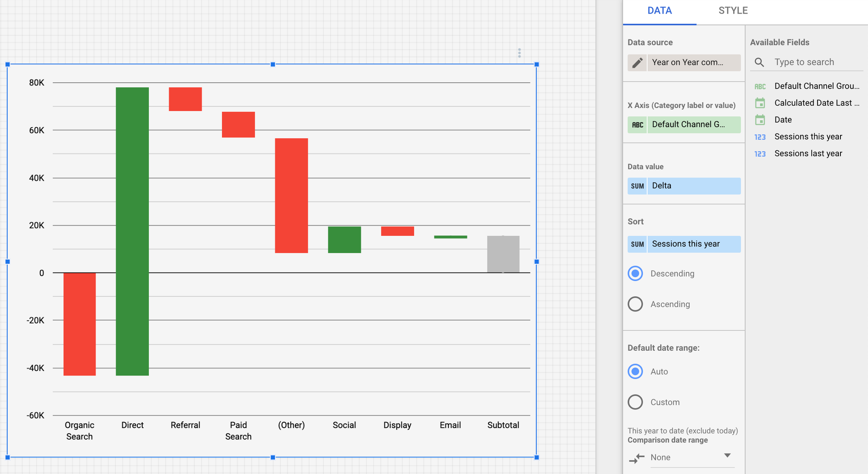Open the DATA tab
The width and height of the screenshot is (868, 474).
coord(659,11)
